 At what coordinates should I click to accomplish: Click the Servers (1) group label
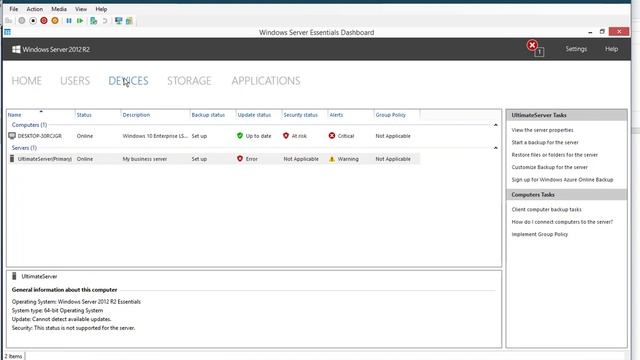(x=24, y=148)
